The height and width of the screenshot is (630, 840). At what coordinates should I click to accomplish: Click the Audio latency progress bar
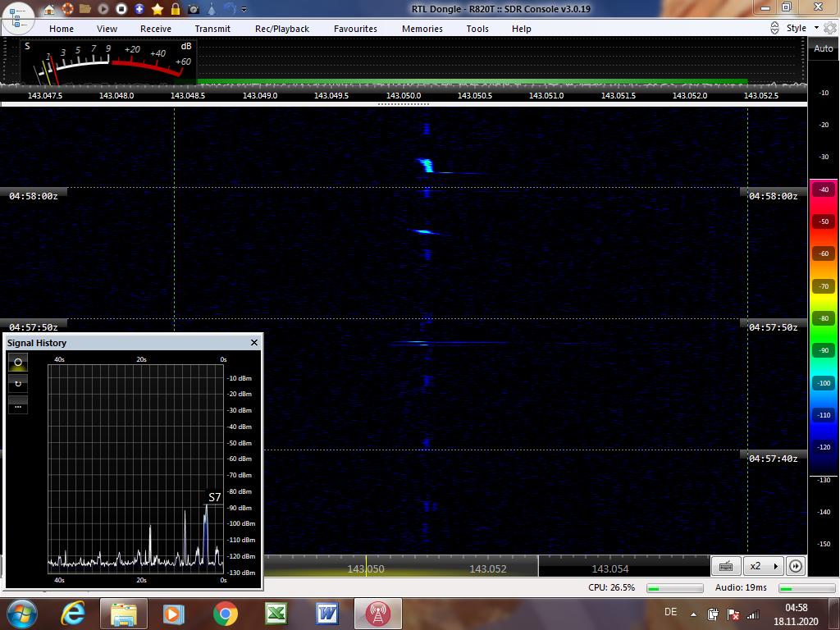tap(806, 588)
